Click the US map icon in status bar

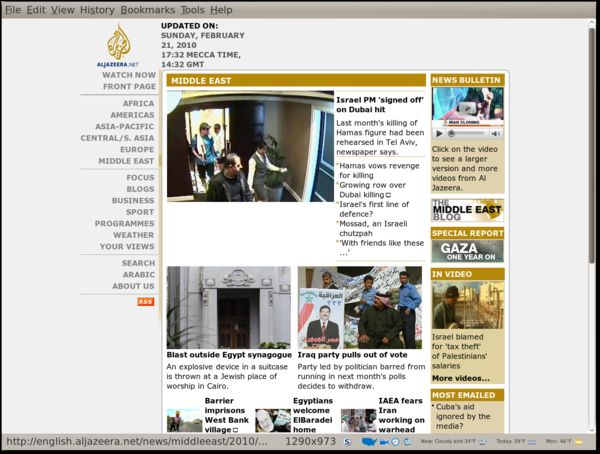(369, 442)
